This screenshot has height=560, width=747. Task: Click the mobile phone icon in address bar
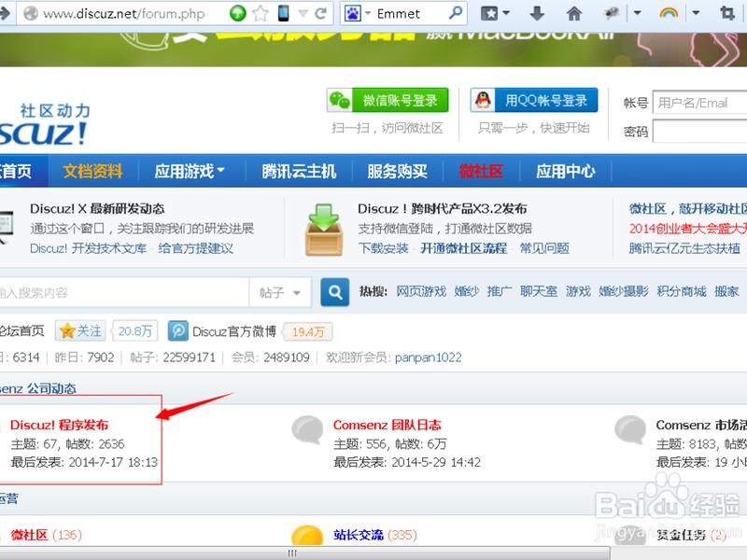[283, 13]
